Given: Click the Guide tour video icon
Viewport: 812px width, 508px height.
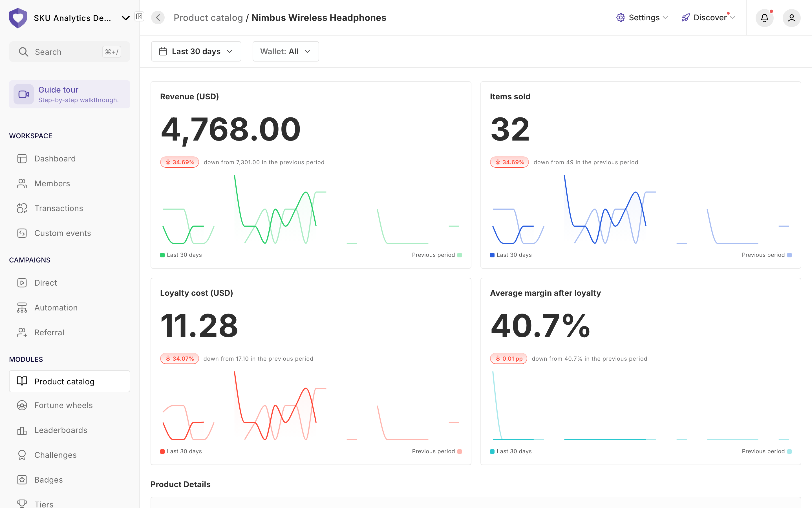Looking at the screenshot, I should click(x=23, y=95).
